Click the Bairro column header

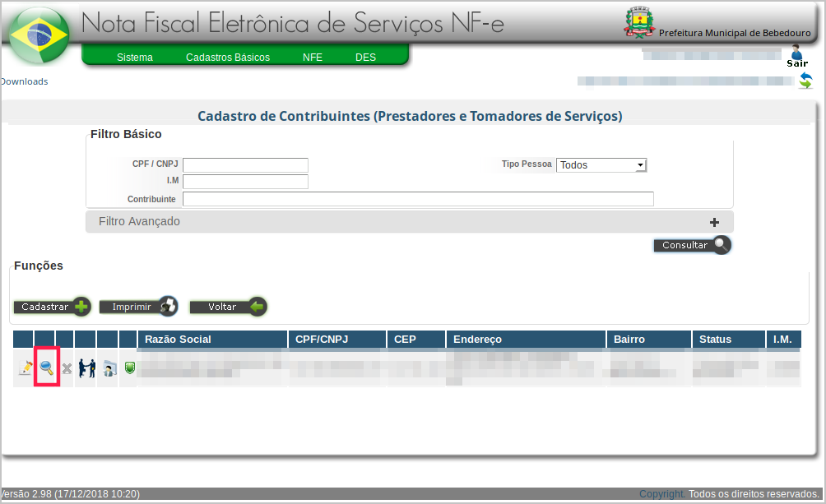tap(648, 340)
